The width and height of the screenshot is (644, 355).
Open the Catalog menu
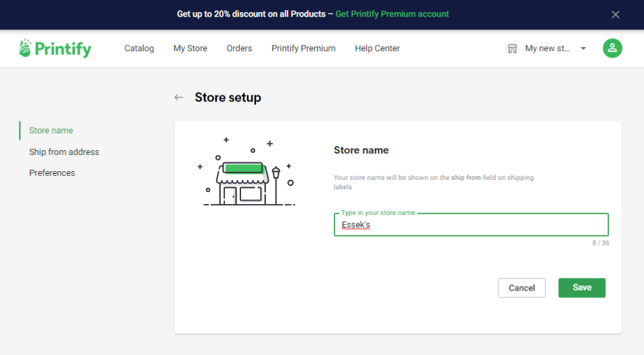click(139, 48)
